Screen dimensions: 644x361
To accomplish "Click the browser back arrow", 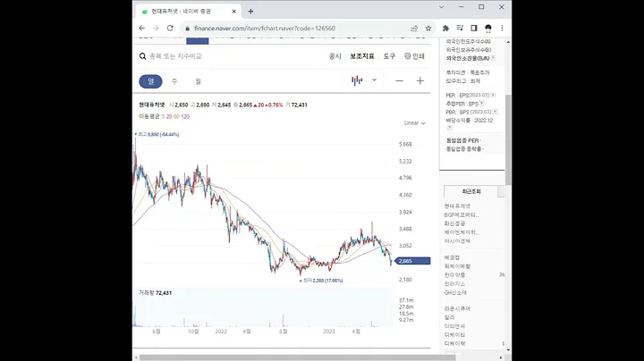I will pyautogui.click(x=141, y=28).
